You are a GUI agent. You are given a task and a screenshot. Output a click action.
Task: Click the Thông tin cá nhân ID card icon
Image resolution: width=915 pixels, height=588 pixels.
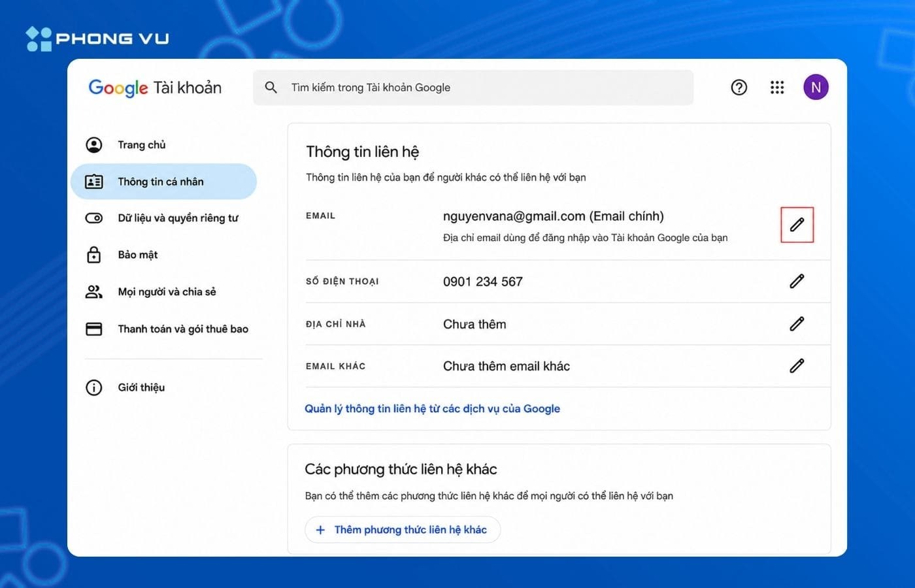pos(94,182)
